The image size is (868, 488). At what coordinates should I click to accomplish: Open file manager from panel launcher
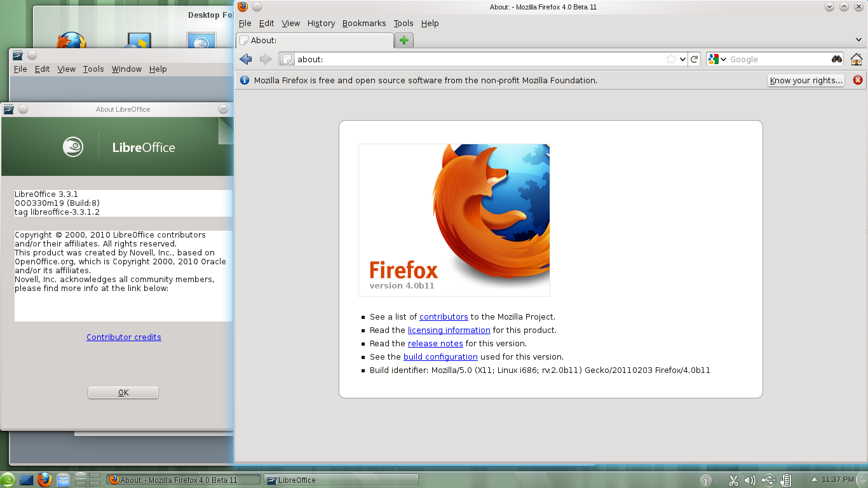64,480
